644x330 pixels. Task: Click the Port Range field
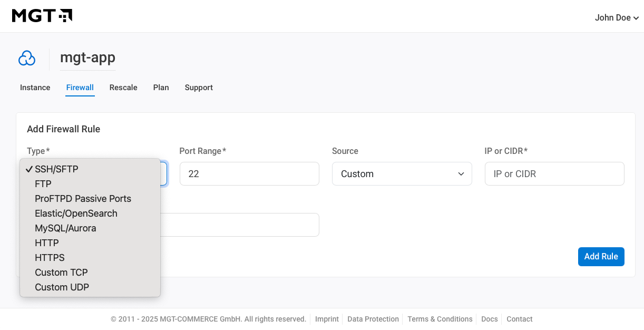click(x=249, y=174)
